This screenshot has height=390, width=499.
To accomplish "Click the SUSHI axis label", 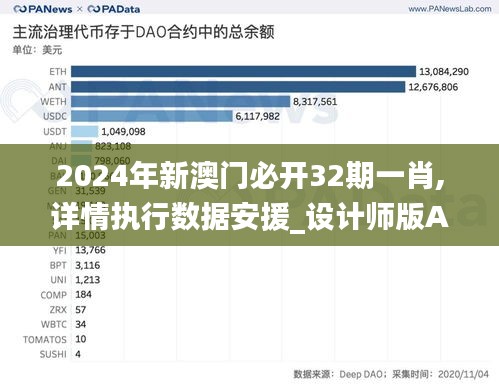I will [53, 354].
